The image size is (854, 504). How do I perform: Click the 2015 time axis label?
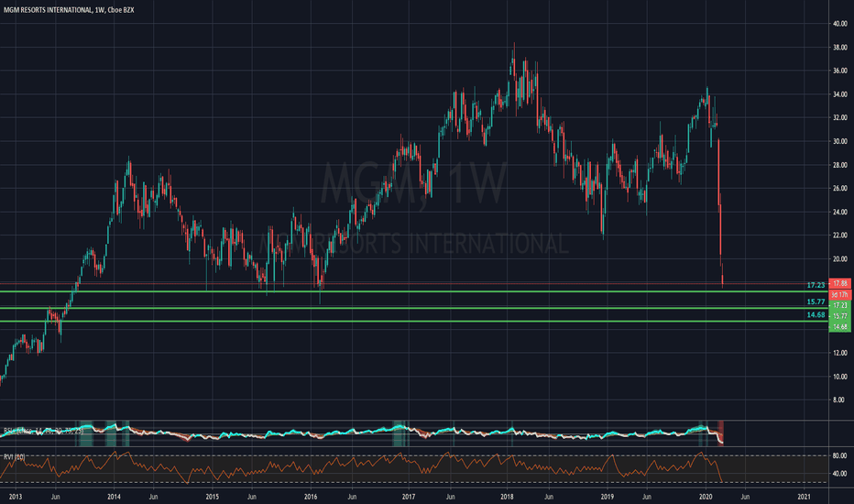(212, 497)
